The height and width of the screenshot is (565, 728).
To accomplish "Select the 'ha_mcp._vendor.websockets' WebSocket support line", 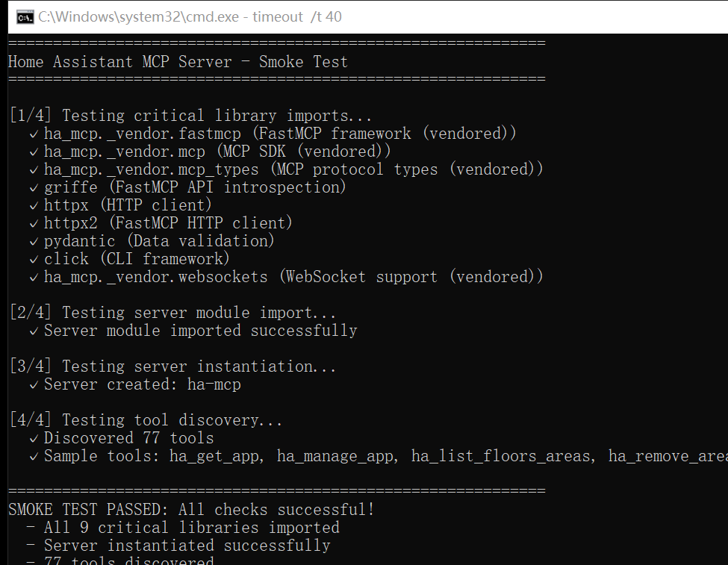I will pyautogui.click(x=286, y=277).
